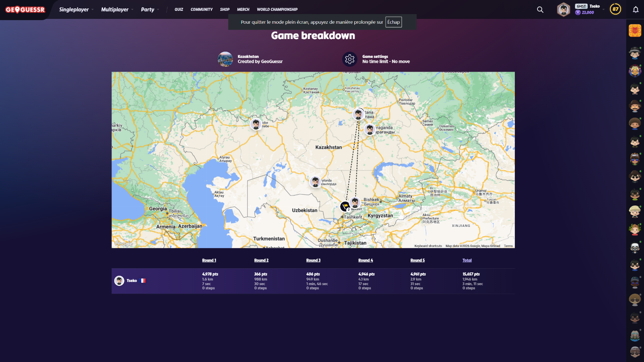Select guess marker near Kyzylorda
Viewport: 644px width, 362px height.
tap(315, 182)
